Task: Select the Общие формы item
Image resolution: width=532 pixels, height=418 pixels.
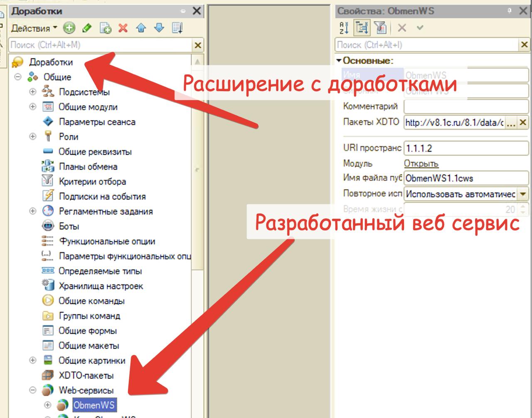Action: 88,331
